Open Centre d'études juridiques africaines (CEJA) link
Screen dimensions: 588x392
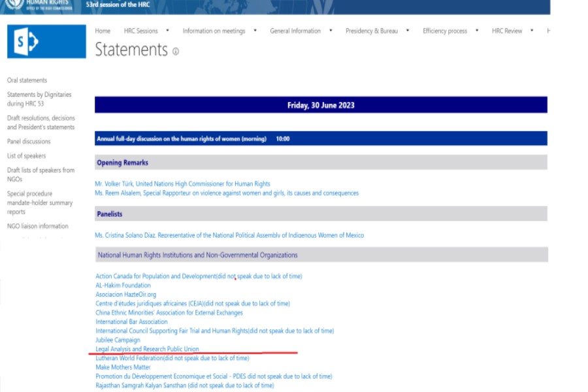(192, 303)
